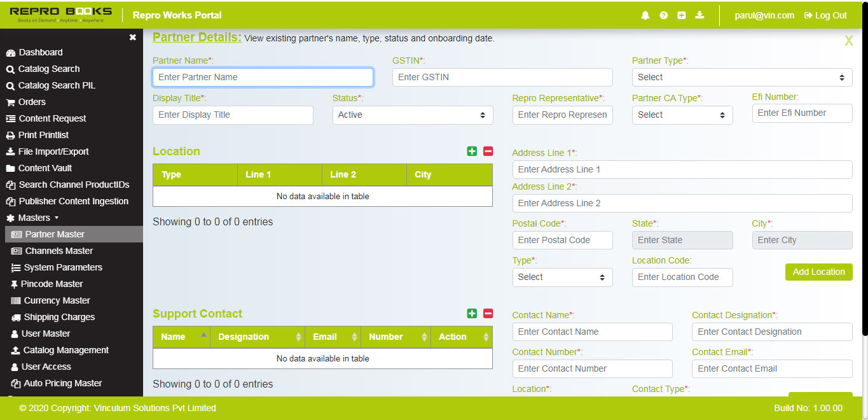868x420 pixels.
Task: Collapse the sidebar using the X icon
Action: [132, 38]
